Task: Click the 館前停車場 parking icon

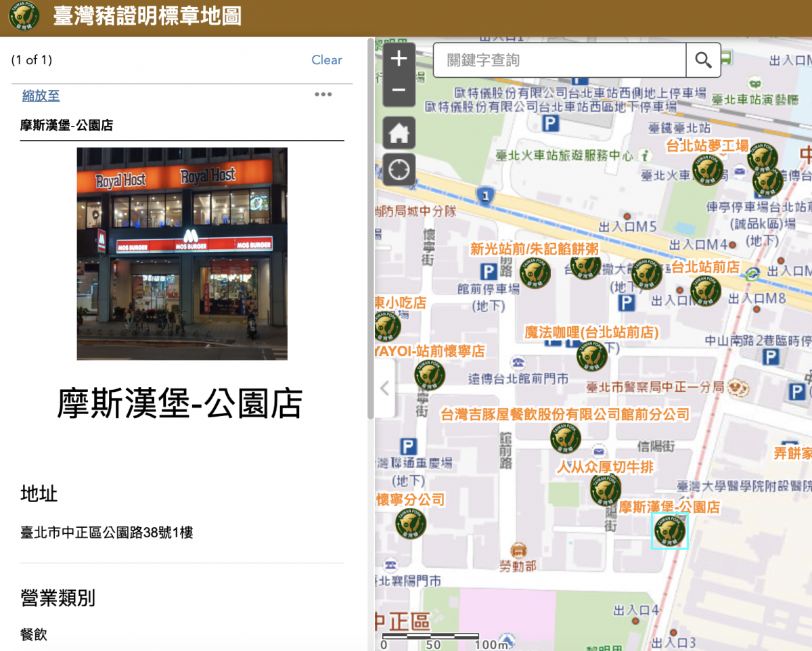Action: pyautogui.click(x=488, y=272)
